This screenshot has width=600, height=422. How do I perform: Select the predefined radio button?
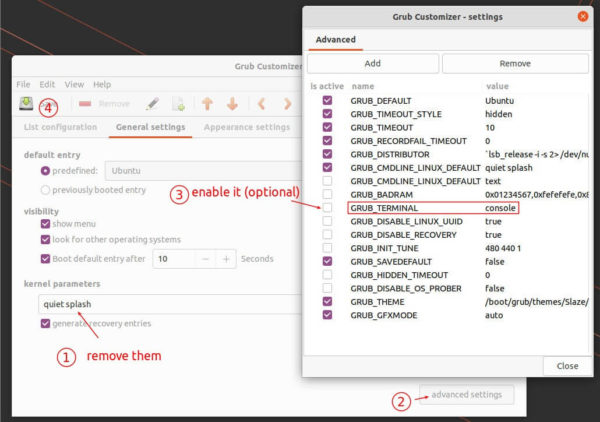45,171
